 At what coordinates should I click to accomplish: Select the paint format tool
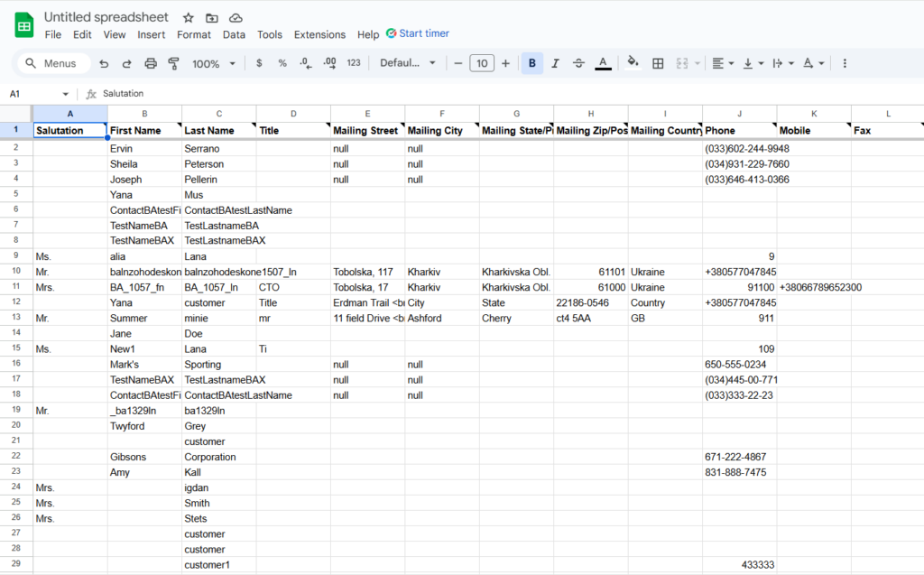pos(174,63)
